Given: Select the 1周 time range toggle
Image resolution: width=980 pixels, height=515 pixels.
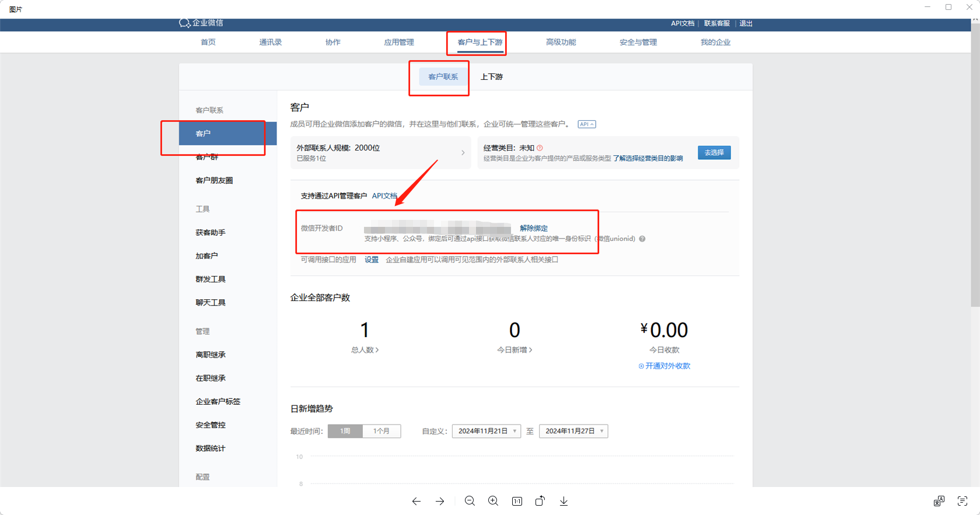Looking at the screenshot, I should (345, 431).
